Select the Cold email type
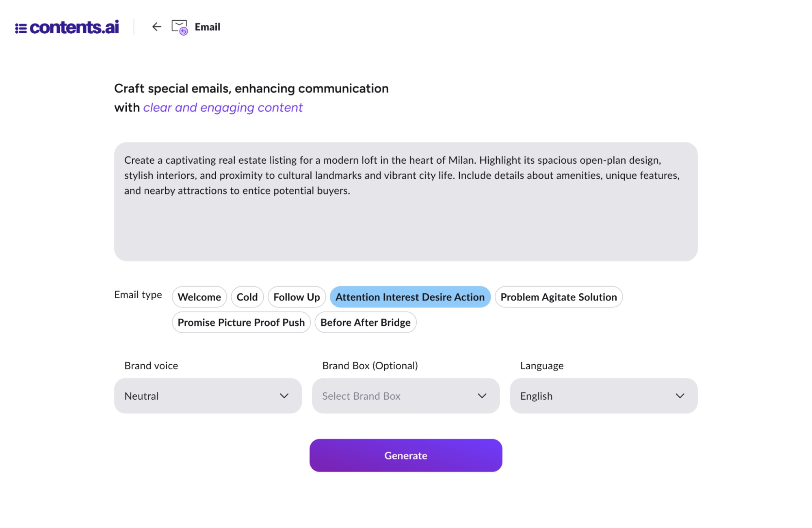Viewport: 812px width, 528px height. click(x=247, y=297)
